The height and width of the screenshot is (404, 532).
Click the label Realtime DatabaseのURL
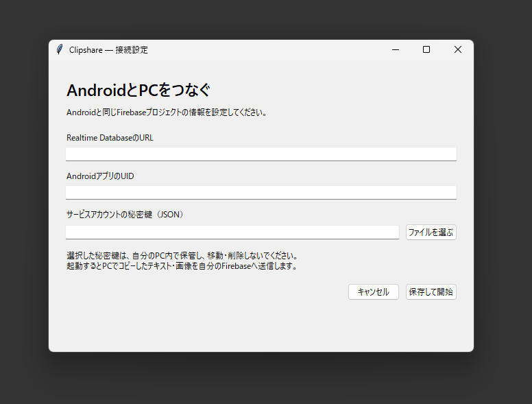[x=110, y=138]
